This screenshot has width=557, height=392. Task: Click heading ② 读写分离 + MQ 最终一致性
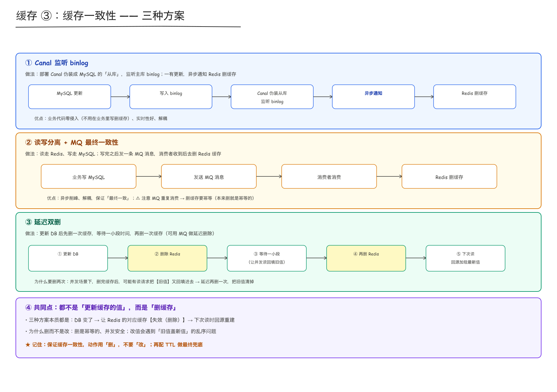72,143
